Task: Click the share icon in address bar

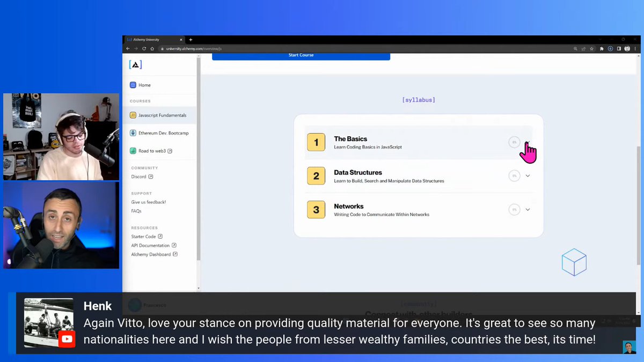Action: coord(583,49)
